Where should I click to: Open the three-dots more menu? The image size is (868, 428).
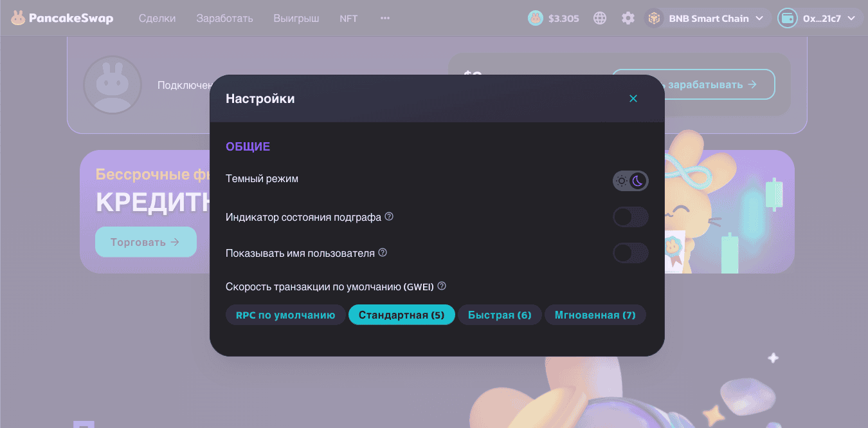click(385, 18)
